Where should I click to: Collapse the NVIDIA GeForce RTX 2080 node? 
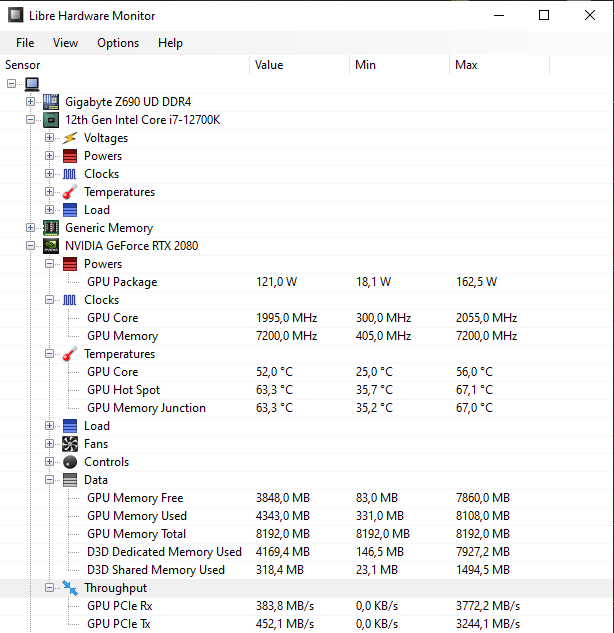[31, 246]
